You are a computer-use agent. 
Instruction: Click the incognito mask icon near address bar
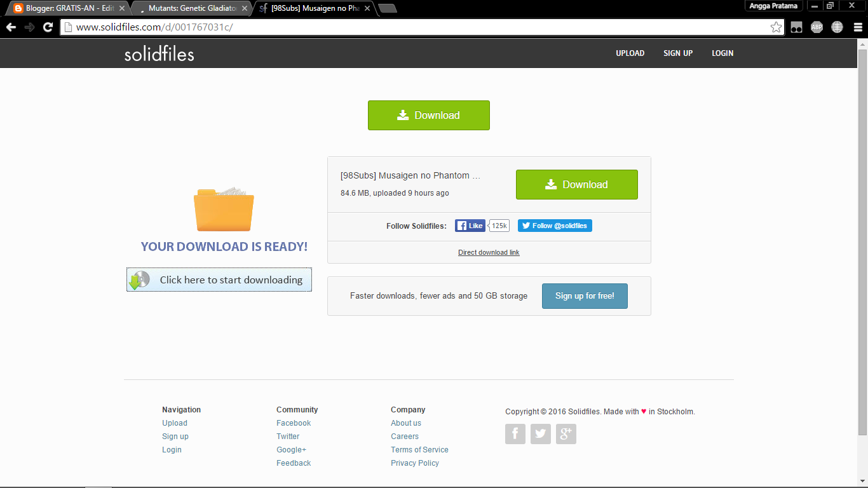click(796, 27)
